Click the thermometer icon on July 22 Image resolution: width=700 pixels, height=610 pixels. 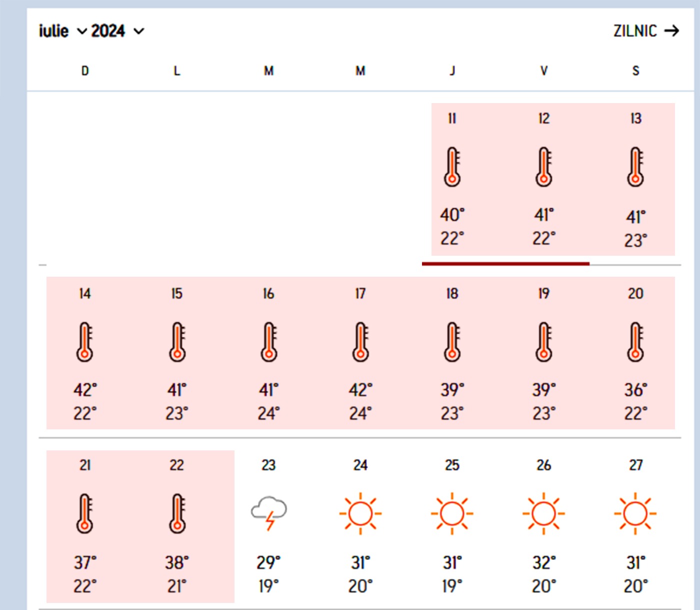176,513
